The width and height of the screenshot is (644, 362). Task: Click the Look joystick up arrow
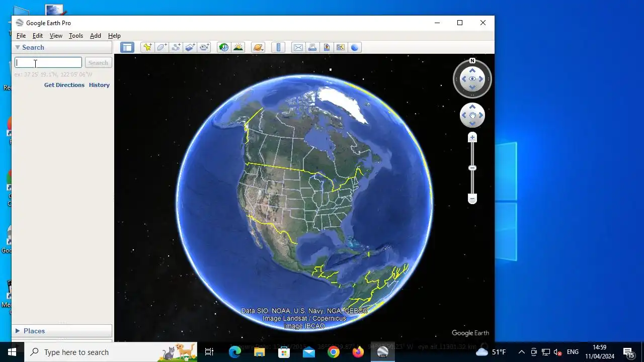tap(472, 70)
